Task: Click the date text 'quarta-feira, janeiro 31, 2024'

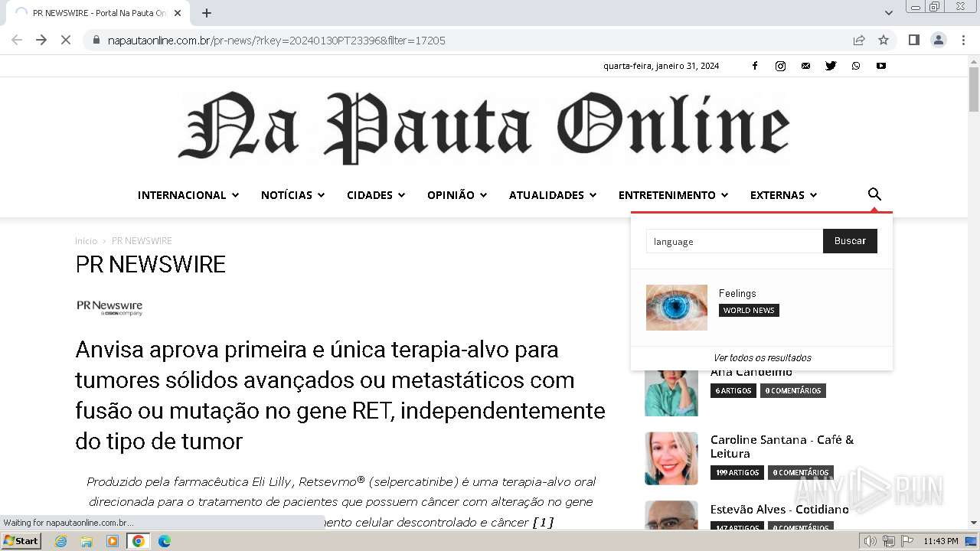Action: [x=661, y=66]
